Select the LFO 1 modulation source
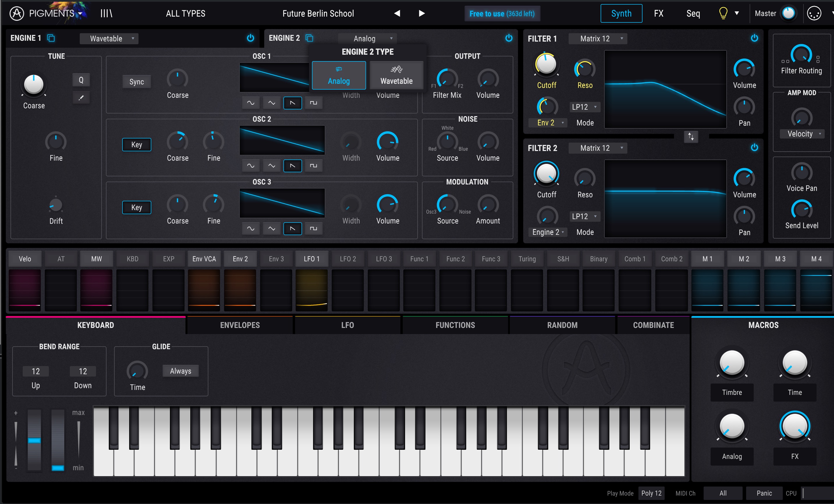Screen dimensions: 834x504 point(311,259)
